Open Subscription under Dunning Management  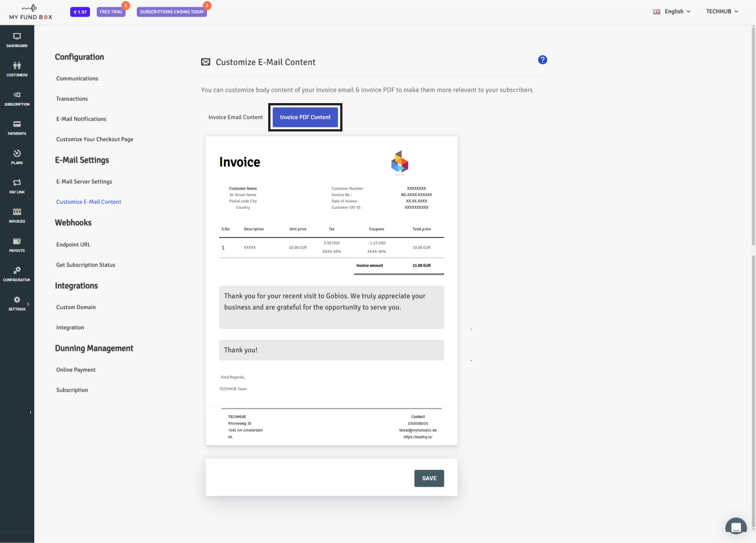click(x=72, y=390)
